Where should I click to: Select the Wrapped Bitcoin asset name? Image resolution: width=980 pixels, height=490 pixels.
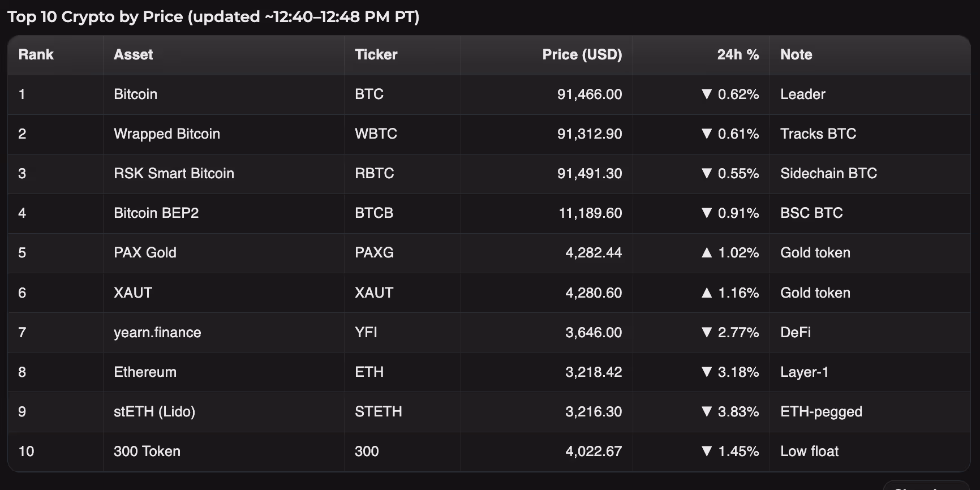pyautogui.click(x=166, y=134)
